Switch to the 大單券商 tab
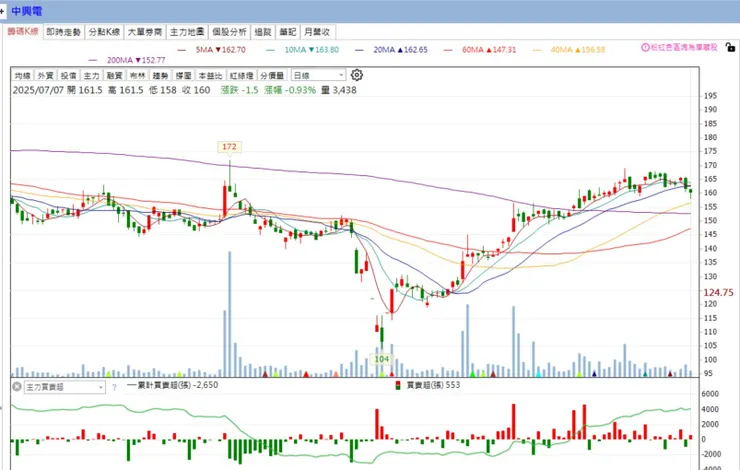Screen dimensions: 740x470 [x=145, y=32]
